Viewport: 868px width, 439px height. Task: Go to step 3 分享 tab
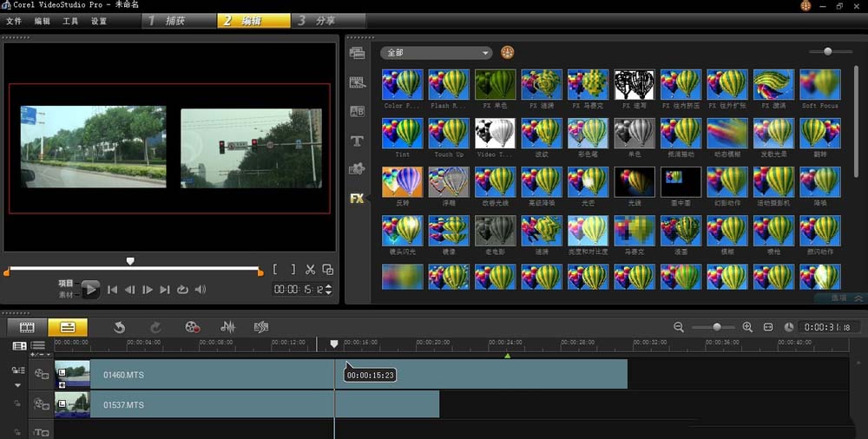[x=329, y=21]
